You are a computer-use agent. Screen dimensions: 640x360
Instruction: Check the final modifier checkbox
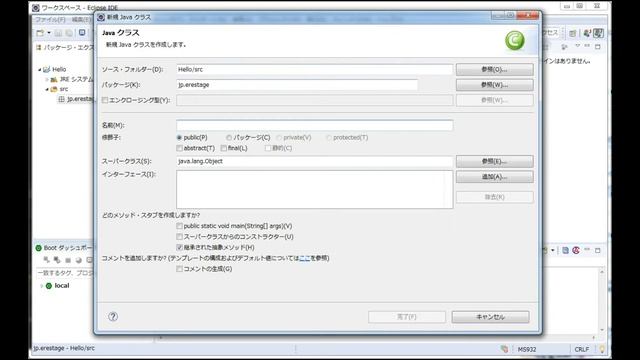point(224,148)
